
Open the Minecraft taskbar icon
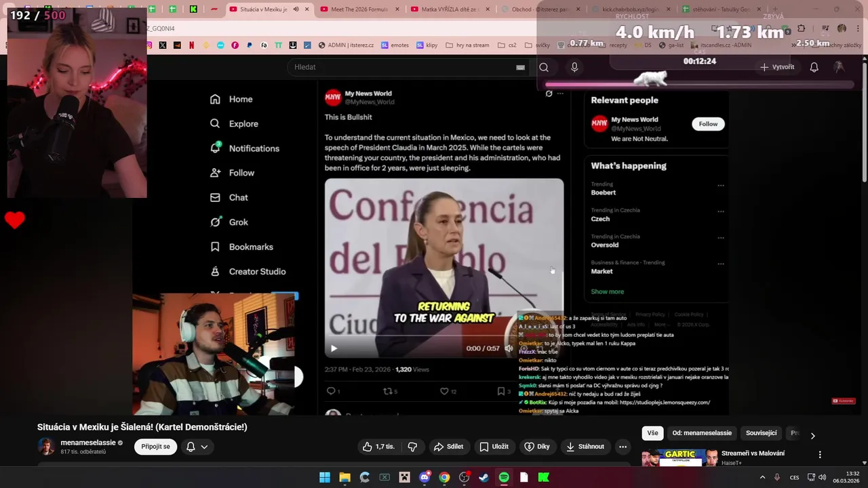click(404, 477)
